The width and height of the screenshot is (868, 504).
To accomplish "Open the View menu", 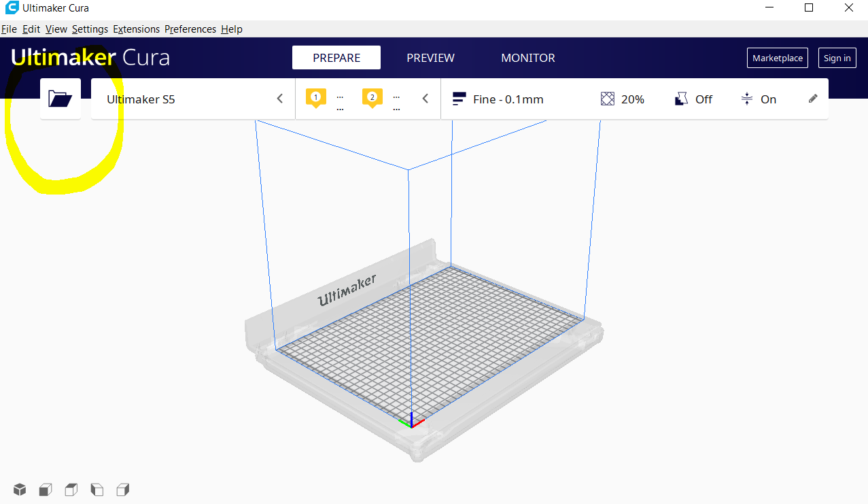I will coord(56,29).
